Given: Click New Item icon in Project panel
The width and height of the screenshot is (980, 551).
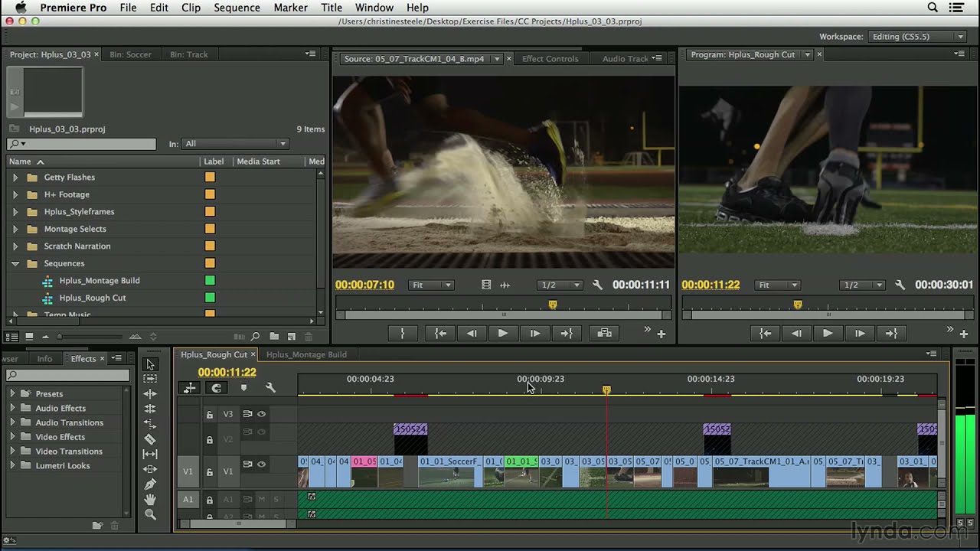Looking at the screenshot, I should (292, 337).
